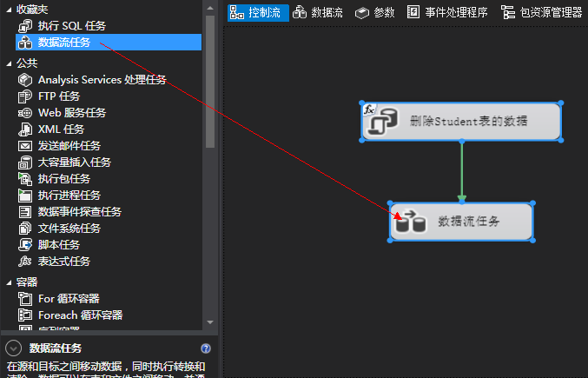Click the 数据事件探查任务 icon

click(x=25, y=212)
